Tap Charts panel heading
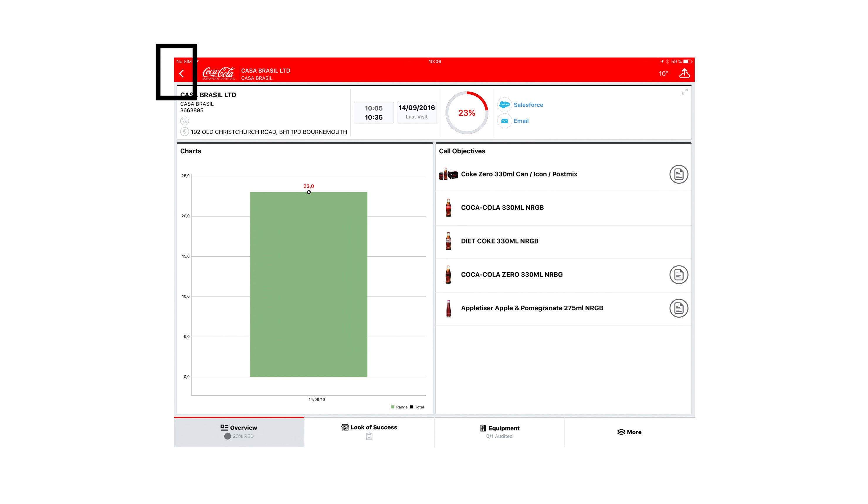Viewport: 868px width, 504px height. point(191,151)
